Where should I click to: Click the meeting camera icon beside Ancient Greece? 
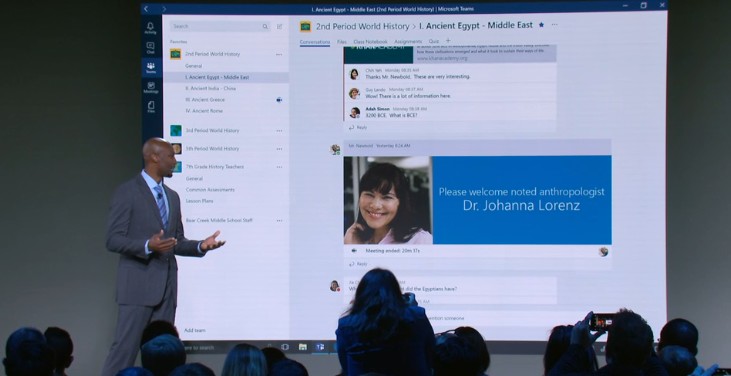[x=279, y=100]
